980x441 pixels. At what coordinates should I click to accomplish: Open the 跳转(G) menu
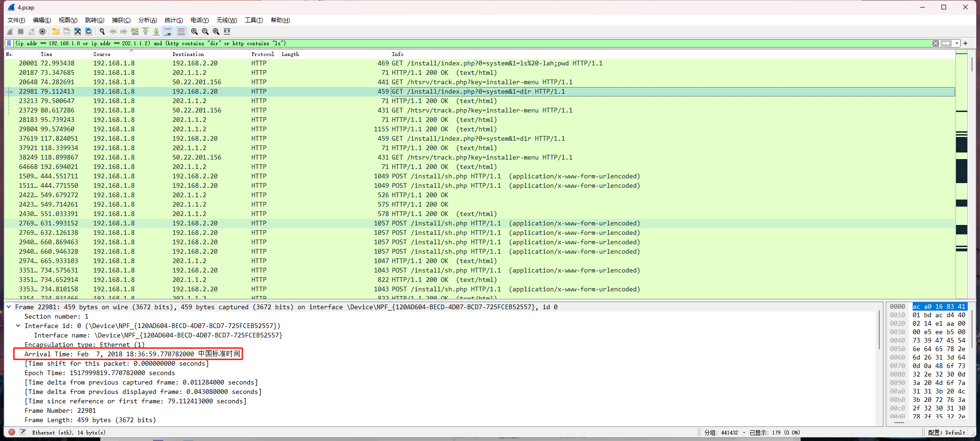pyautogui.click(x=95, y=20)
